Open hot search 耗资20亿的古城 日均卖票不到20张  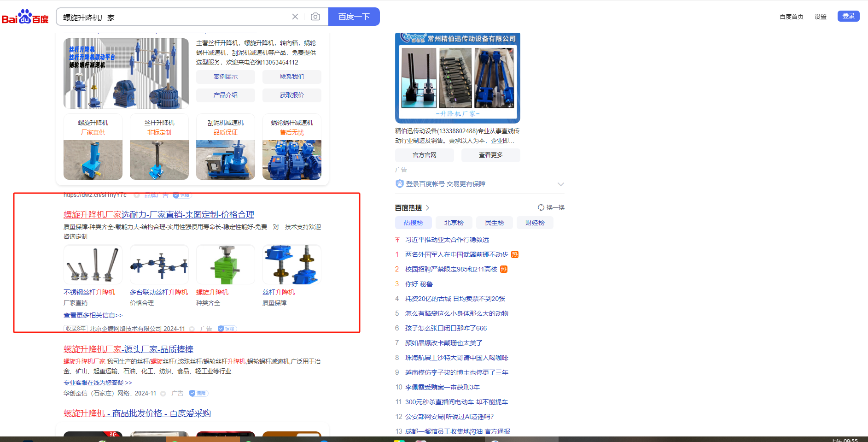pyautogui.click(x=455, y=299)
